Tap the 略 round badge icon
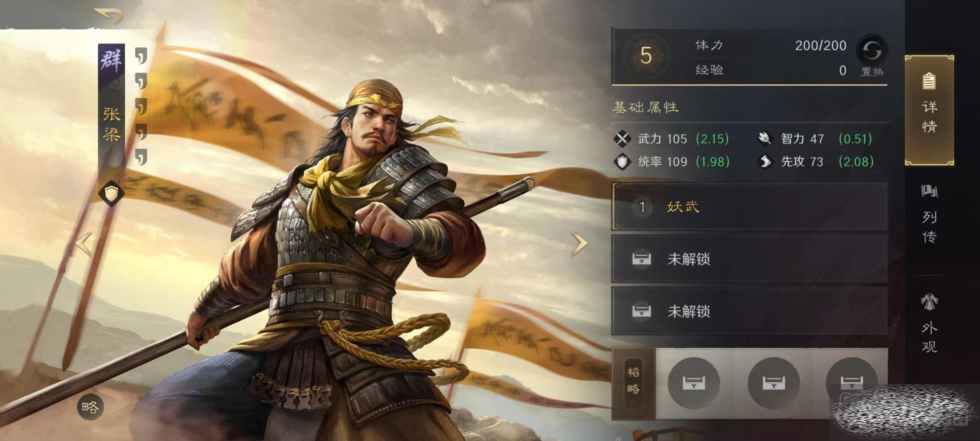 90,407
